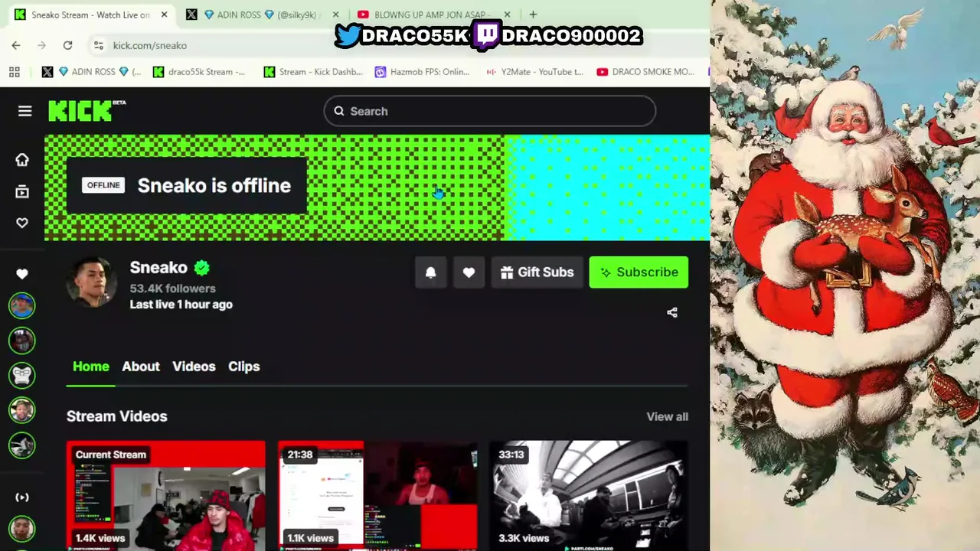
Task: Open the fifth followed channel avatar
Action: tap(22, 445)
